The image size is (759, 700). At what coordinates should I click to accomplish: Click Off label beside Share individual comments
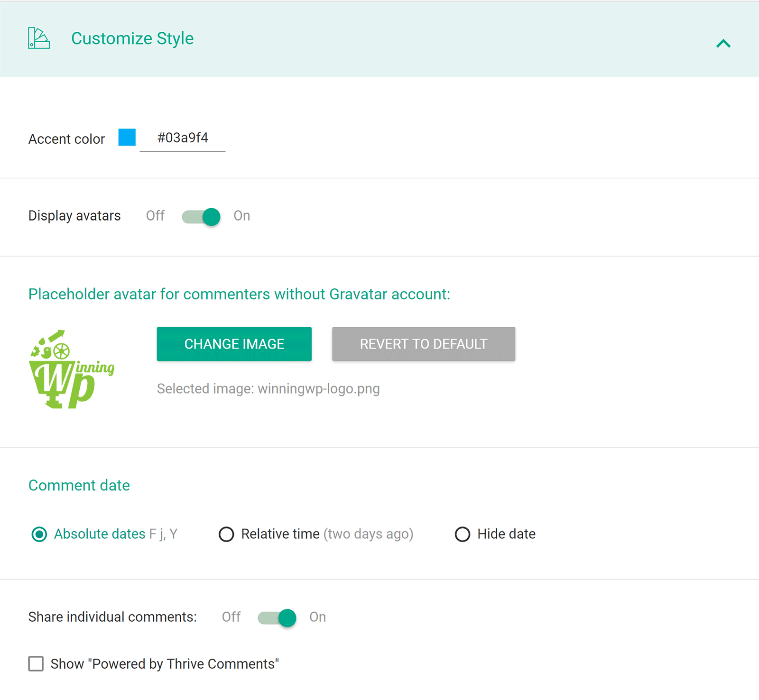pyautogui.click(x=231, y=617)
